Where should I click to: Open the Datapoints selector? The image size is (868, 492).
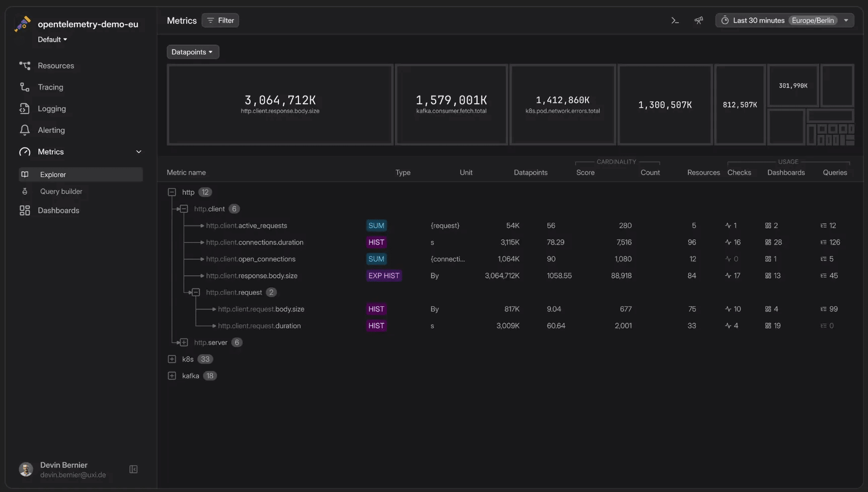[192, 52]
